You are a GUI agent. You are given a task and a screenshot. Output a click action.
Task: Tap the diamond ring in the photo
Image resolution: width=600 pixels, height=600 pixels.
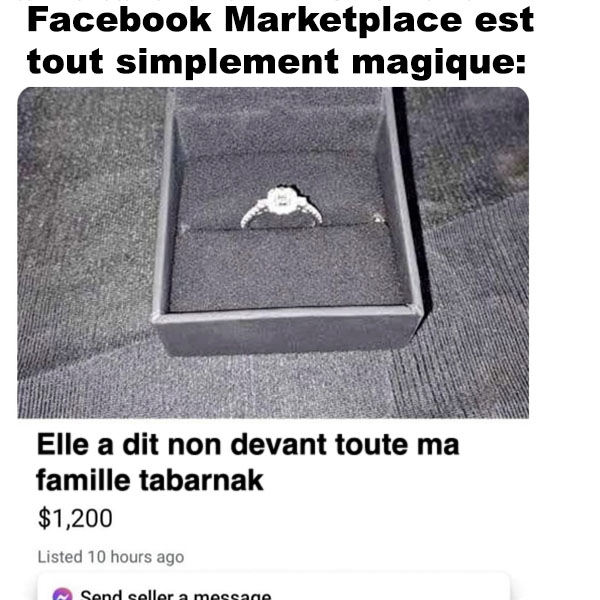pyautogui.click(x=281, y=206)
